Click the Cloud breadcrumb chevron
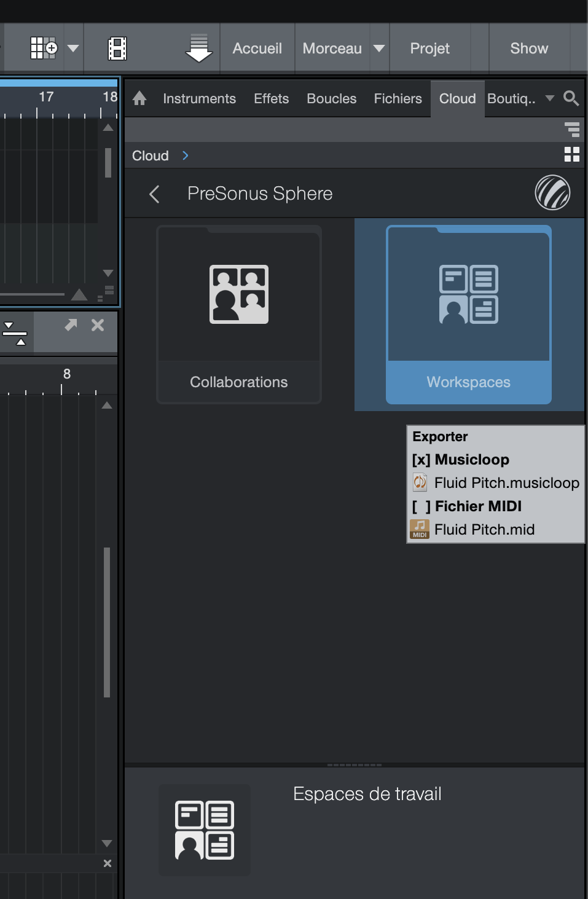Viewport: 588px width, 899px height. point(185,155)
